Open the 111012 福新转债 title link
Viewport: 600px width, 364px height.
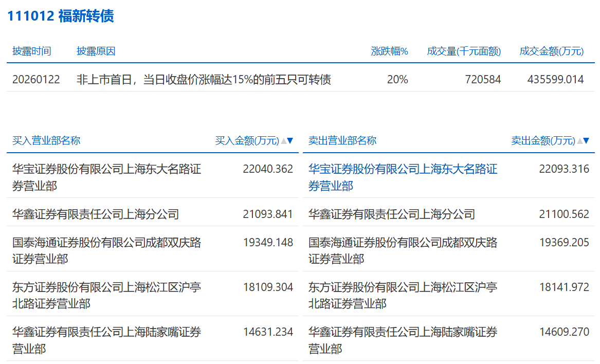pos(60,16)
